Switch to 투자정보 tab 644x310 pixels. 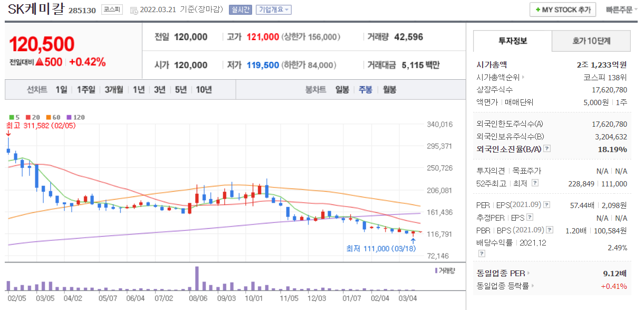(x=513, y=41)
